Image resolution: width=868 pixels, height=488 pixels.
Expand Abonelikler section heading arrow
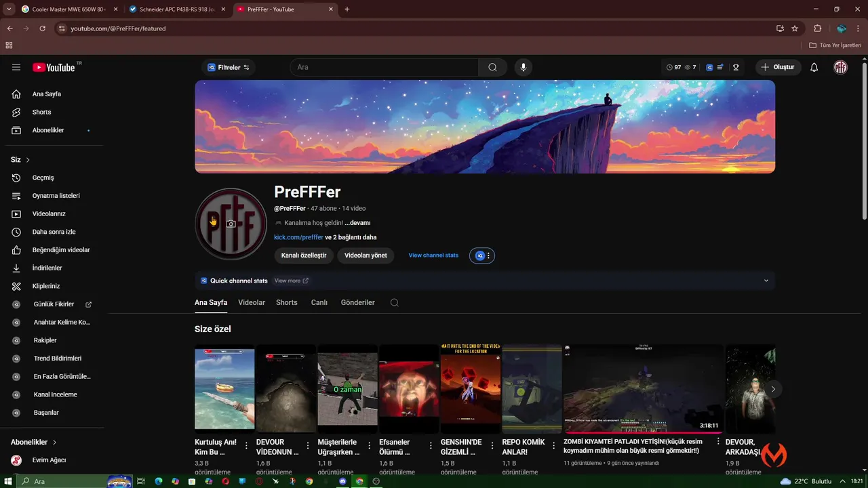54,442
